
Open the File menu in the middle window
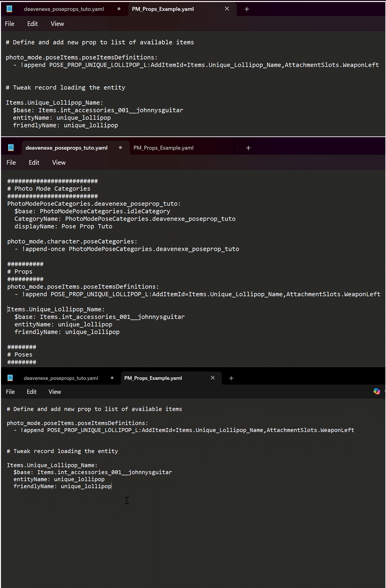tap(11, 163)
